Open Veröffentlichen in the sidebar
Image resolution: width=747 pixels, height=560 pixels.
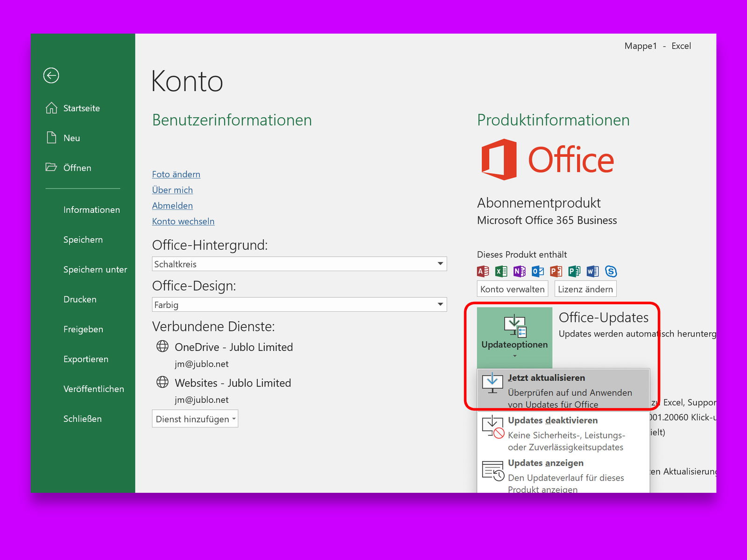click(94, 389)
